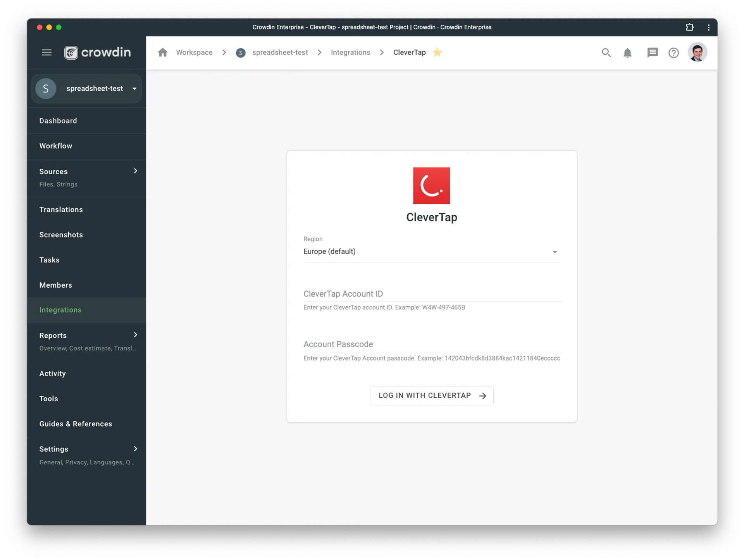Open the hamburger menu in sidebar
The height and width of the screenshot is (560, 744).
tap(46, 52)
